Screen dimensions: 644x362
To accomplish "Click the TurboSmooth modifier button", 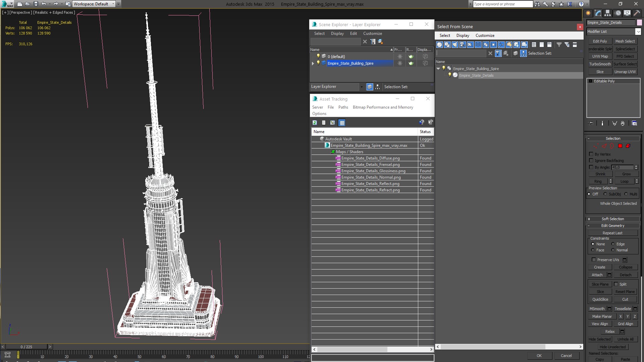I will click(x=600, y=64).
